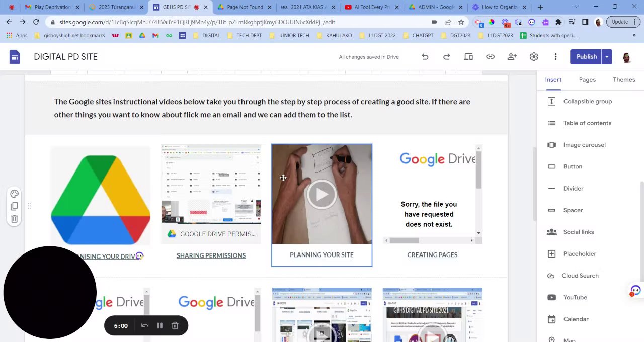Play the Planning Your Site video thumbnail
The width and height of the screenshot is (644, 342).
pos(322,194)
